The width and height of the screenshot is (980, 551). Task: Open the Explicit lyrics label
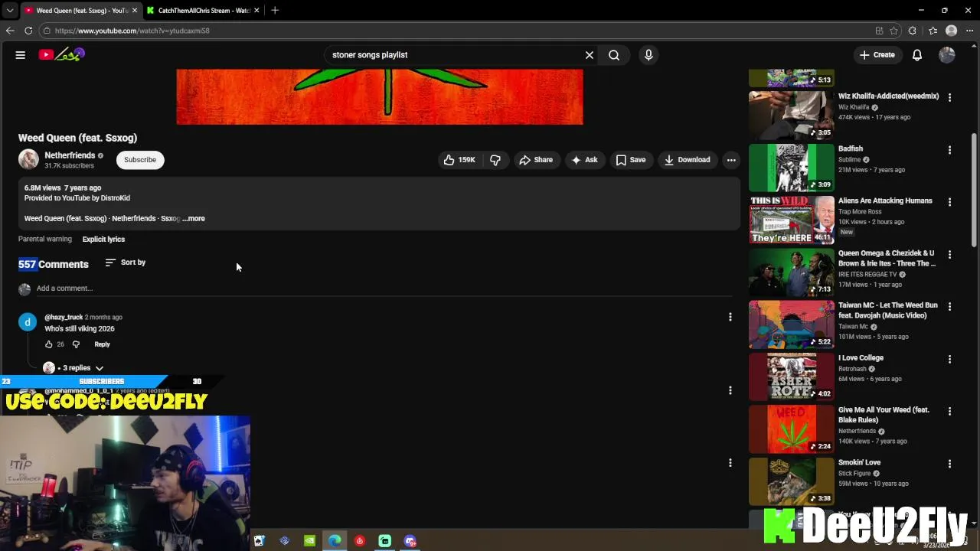click(103, 240)
